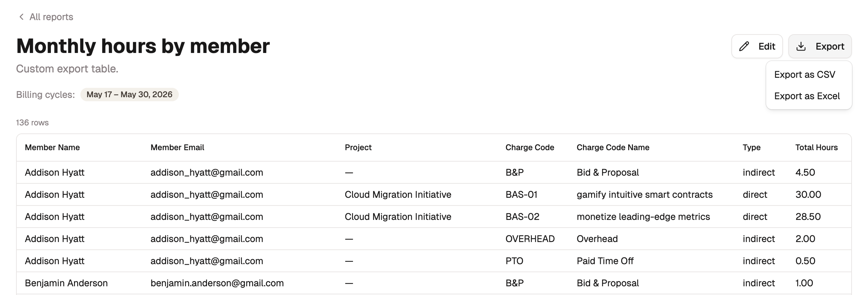Image resolution: width=868 pixels, height=295 pixels.
Task: Click monetize leading-edge metrics cell
Action: pyautogui.click(x=643, y=217)
